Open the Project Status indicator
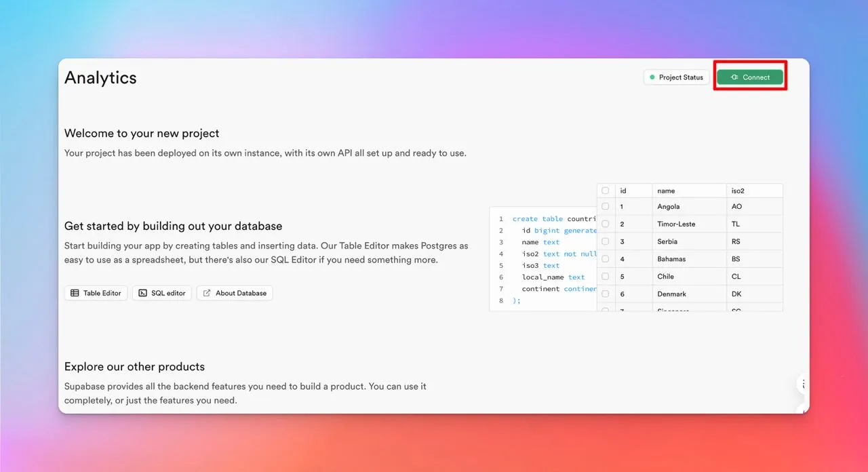Image resolution: width=868 pixels, height=472 pixels. point(676,77)
